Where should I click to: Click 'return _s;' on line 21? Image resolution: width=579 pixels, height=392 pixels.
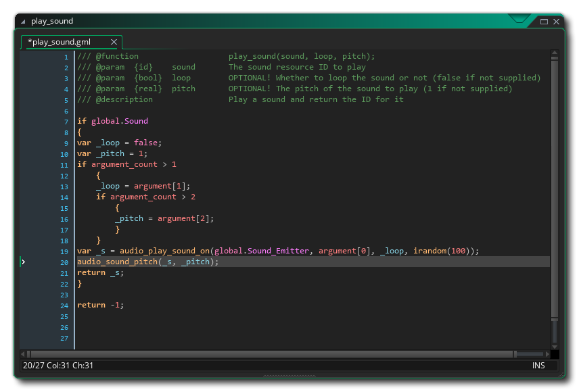click(x=100, y=273)
